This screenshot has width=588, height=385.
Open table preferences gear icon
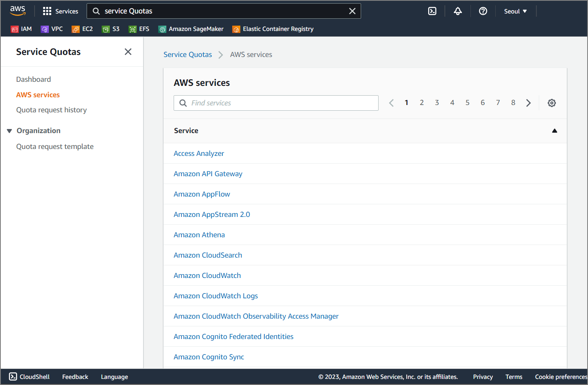point(552,103)
